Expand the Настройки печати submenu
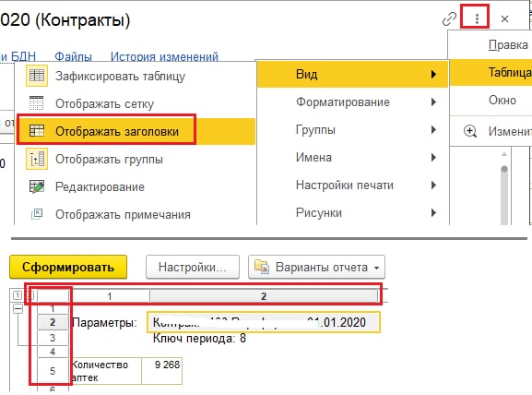The image size is (532, 395). point(353,186)
